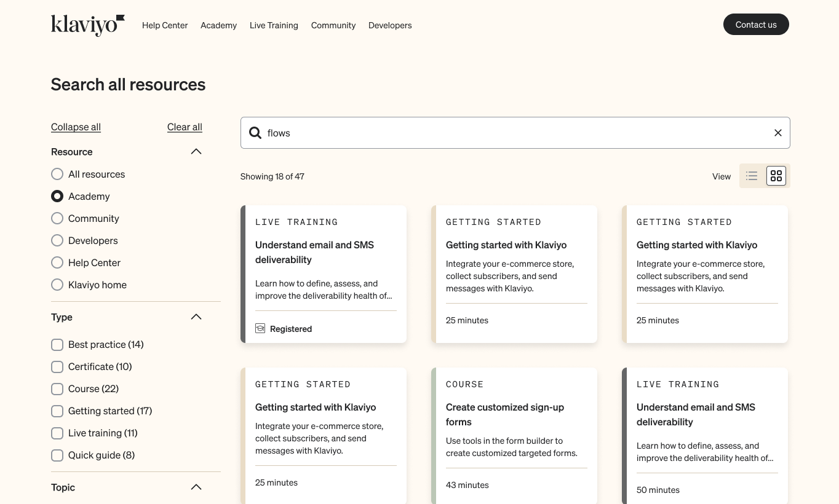Collapse the Topic filter section
Viewport: 839px width, 504px height.
(196, 487)
